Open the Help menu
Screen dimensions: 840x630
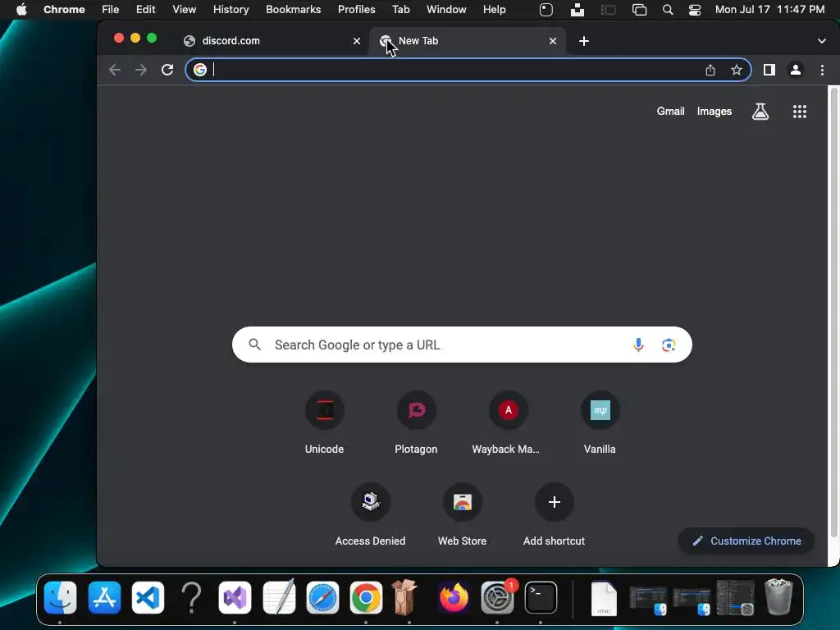pos(495,10)
